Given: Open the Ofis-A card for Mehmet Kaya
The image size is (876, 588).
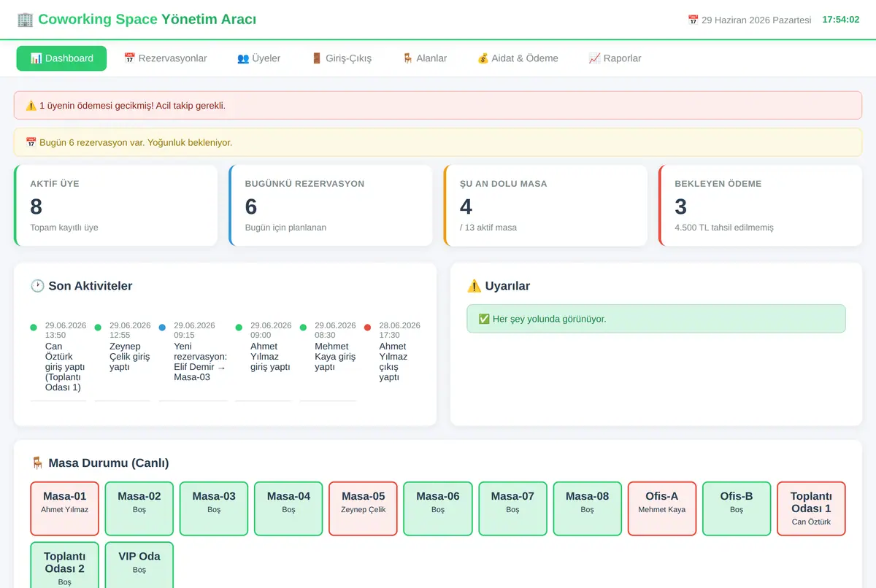Looking at the screenshot, I should point(662,508).
